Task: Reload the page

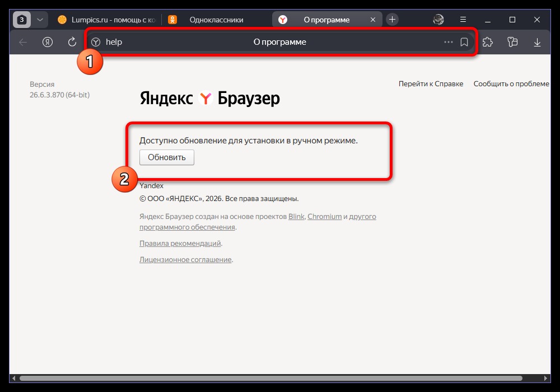Action: click(x=72, y=42)
